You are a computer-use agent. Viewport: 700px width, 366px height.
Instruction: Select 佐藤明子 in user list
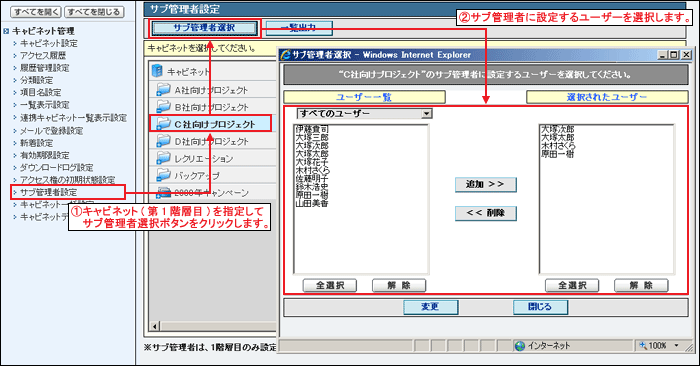pyautogui.click(x=312, y=179)
